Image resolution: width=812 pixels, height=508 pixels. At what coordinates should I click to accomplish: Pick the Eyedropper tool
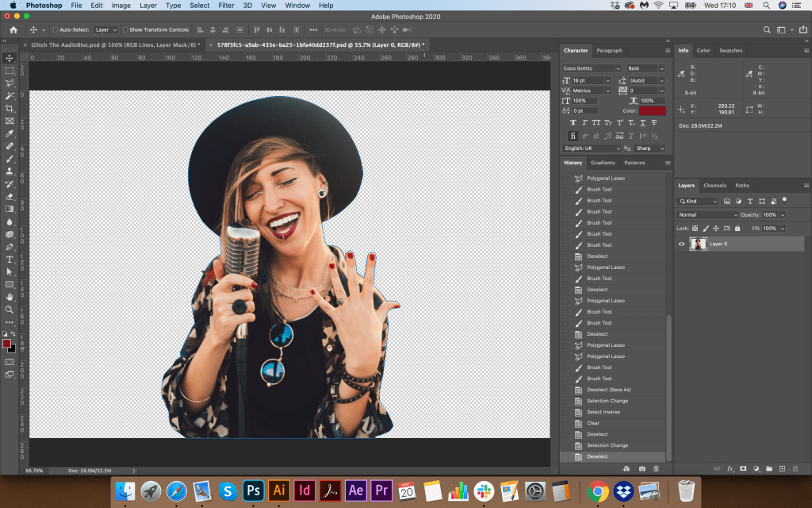click(x=10, y=133)
